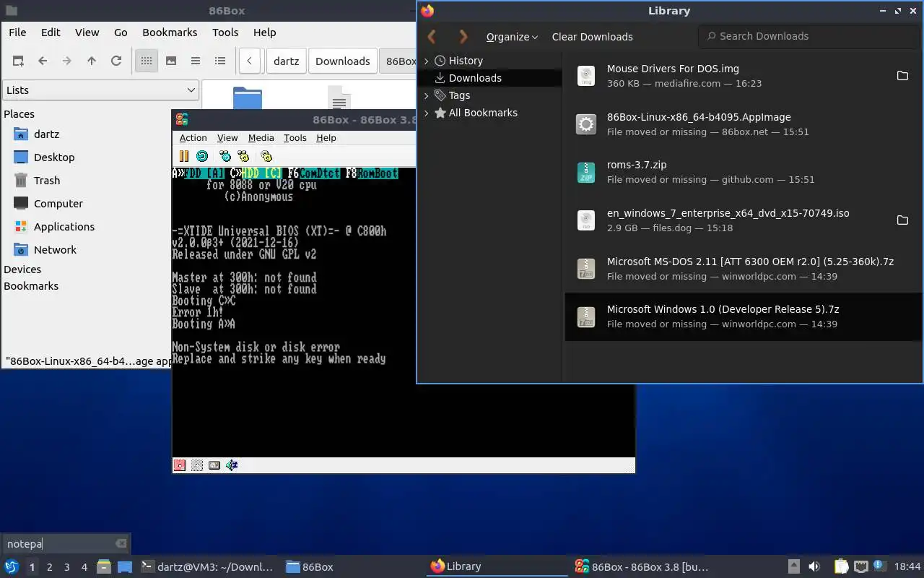Select Applications in the Places sidebar
Viewport: 924px width, 578px height.
64,227
